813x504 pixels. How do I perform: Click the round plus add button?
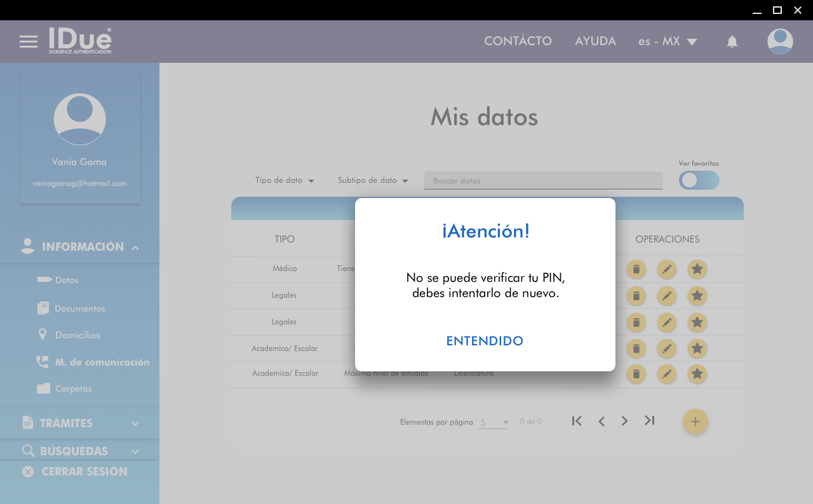pyautogui.click(x=695, y=421)
